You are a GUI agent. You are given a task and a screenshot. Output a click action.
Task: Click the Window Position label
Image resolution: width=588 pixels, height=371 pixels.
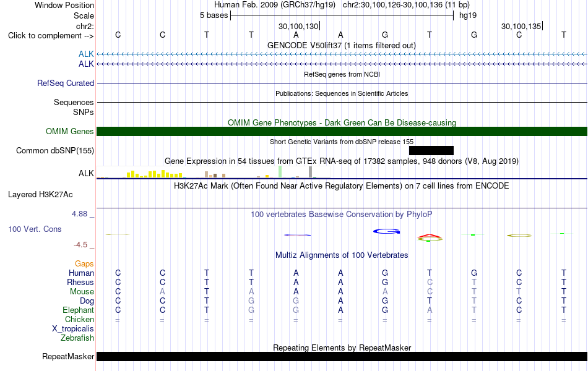click(x=64, y=5)
